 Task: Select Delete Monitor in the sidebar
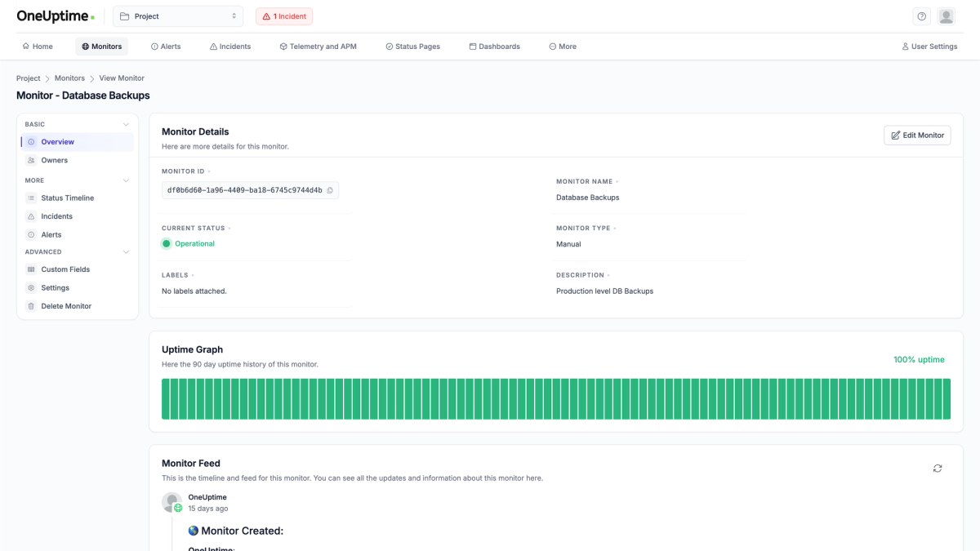(x=78, y=306)
